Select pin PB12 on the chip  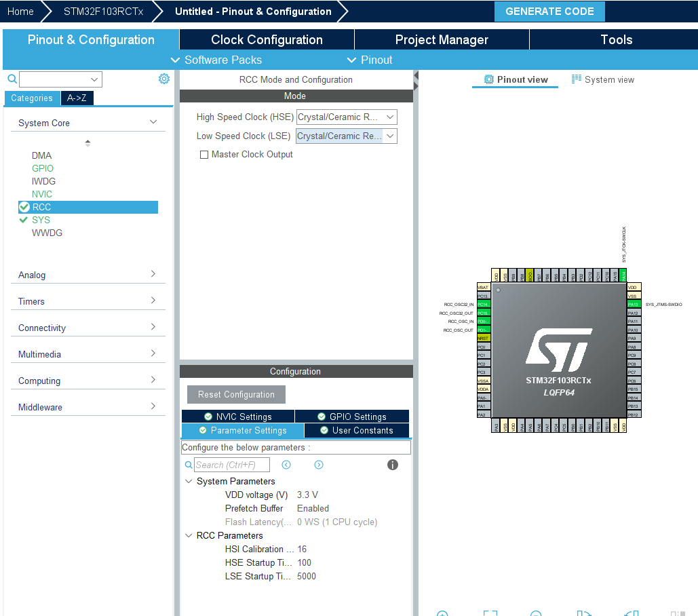point(634,415)
